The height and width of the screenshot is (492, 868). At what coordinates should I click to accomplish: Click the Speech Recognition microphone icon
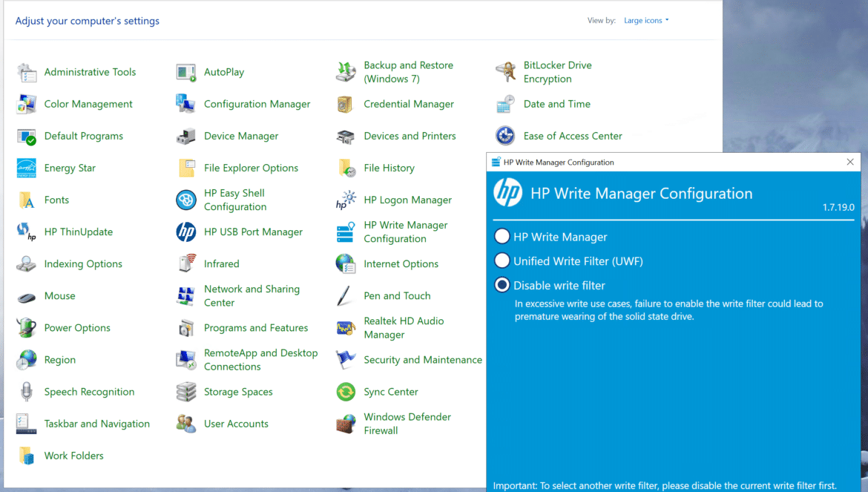tap(27, 392)
